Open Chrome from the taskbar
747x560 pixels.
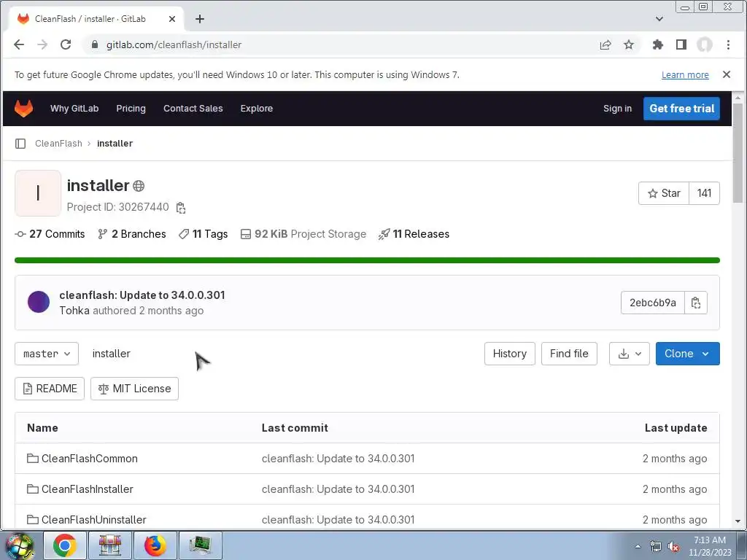click(65, 545)
